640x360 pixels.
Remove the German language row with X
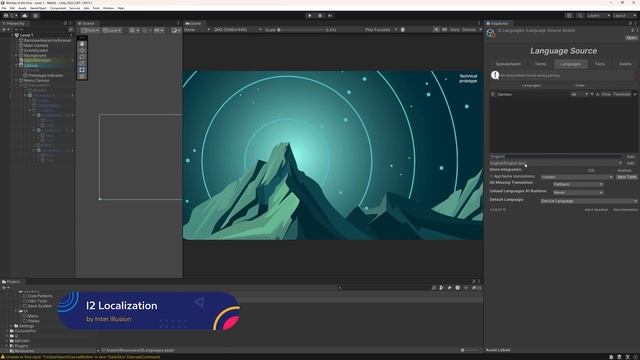click(493, 94)
